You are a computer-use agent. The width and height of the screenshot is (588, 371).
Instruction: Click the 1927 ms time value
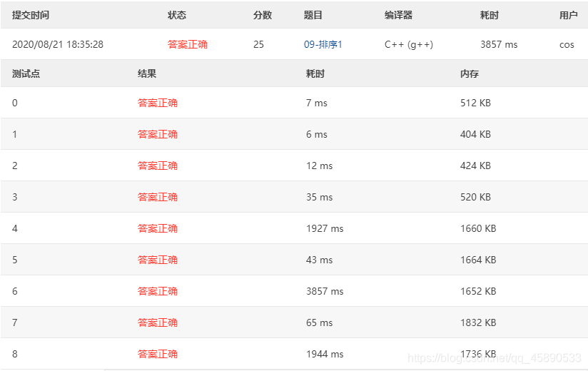point(325,229)
